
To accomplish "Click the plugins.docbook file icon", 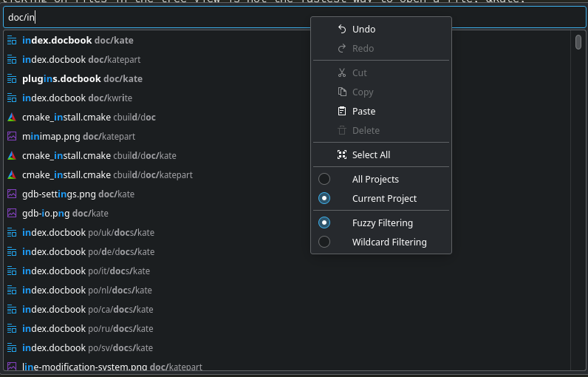I will click(12, 78).
